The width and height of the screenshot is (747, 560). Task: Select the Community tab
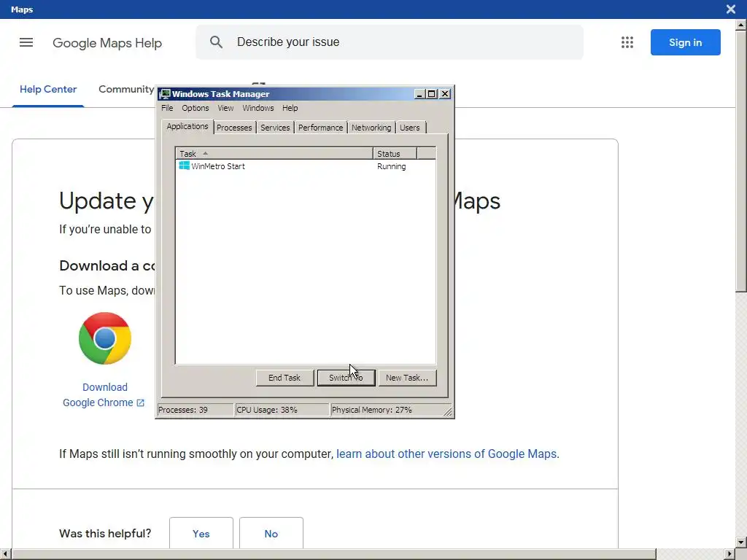click(x=126, y=89)
